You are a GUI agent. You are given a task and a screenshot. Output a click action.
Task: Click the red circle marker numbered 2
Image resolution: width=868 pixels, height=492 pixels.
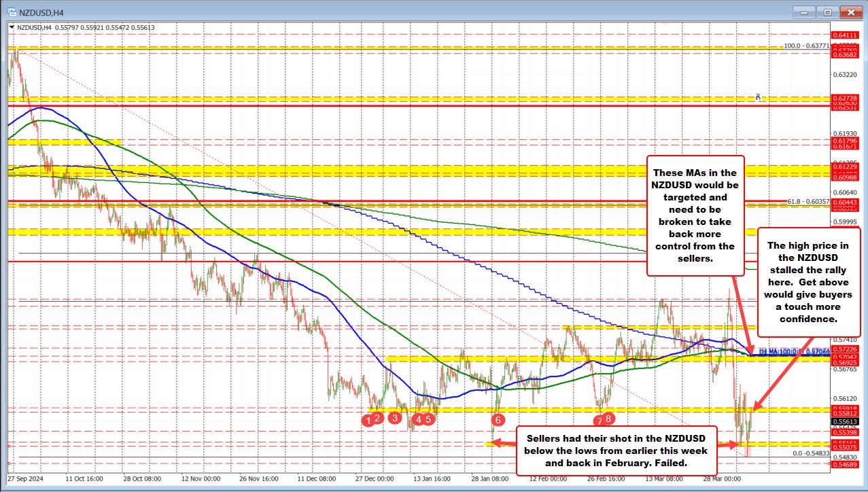click(379, 418)
